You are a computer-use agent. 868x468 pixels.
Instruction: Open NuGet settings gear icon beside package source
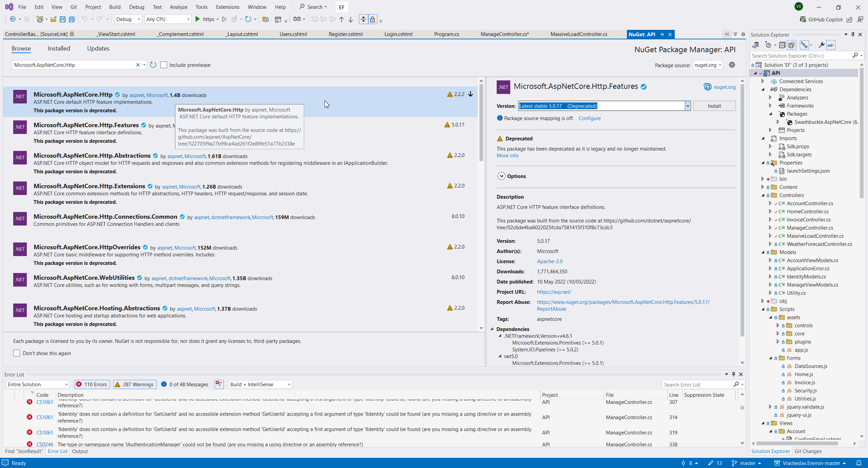click(732, 65)
